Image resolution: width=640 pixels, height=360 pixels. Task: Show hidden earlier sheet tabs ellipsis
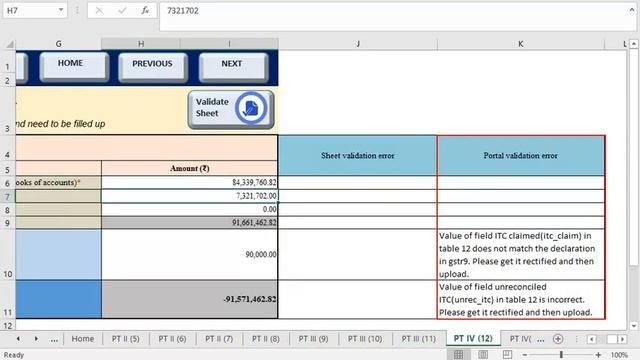[x=54, y=339]
